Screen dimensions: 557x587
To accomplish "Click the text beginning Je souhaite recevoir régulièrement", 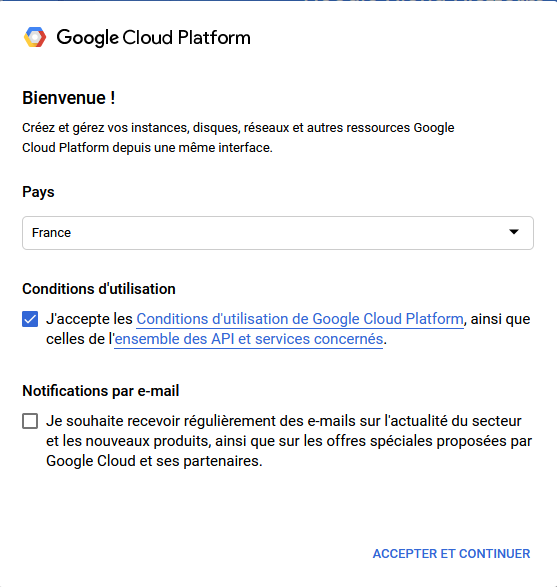I will [x=289, y=441].
